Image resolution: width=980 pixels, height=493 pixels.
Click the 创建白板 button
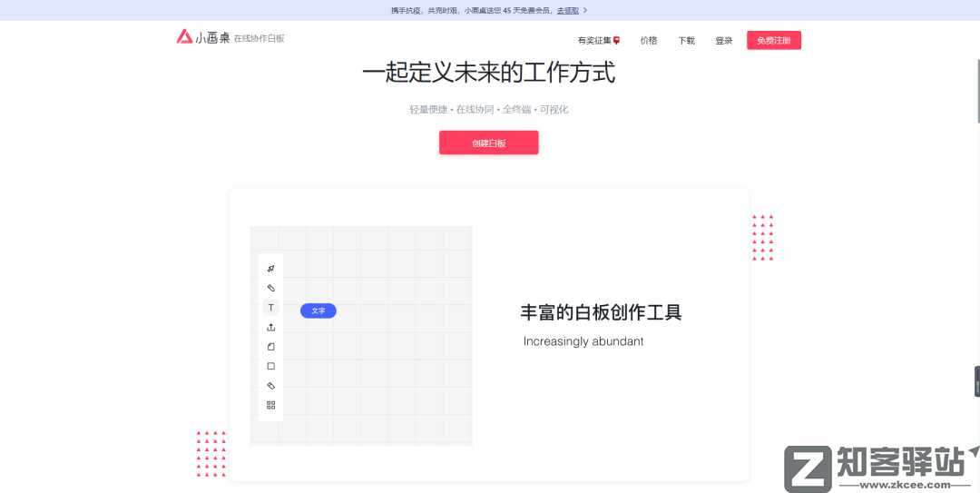coord(489,143)
